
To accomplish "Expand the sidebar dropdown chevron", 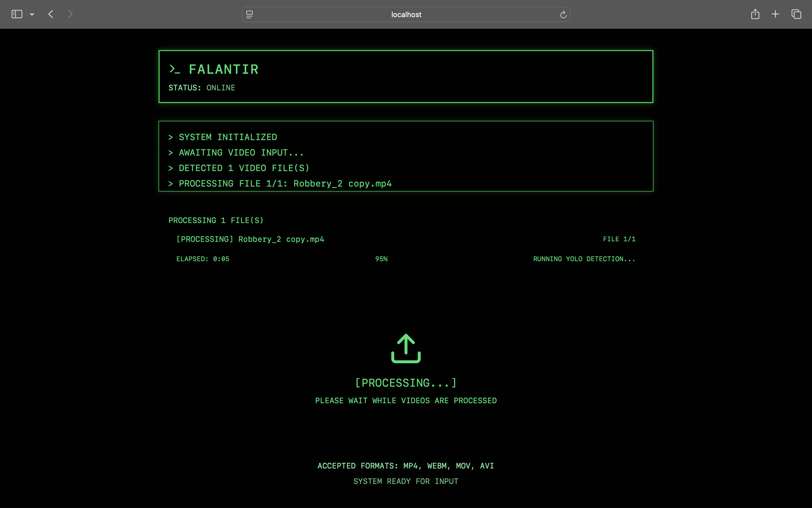I will point(32,14).
